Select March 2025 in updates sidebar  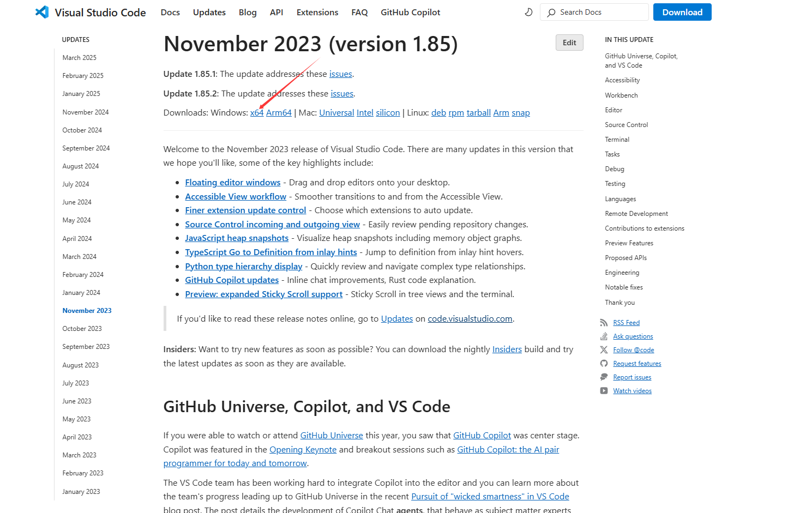tap(79, 58)
